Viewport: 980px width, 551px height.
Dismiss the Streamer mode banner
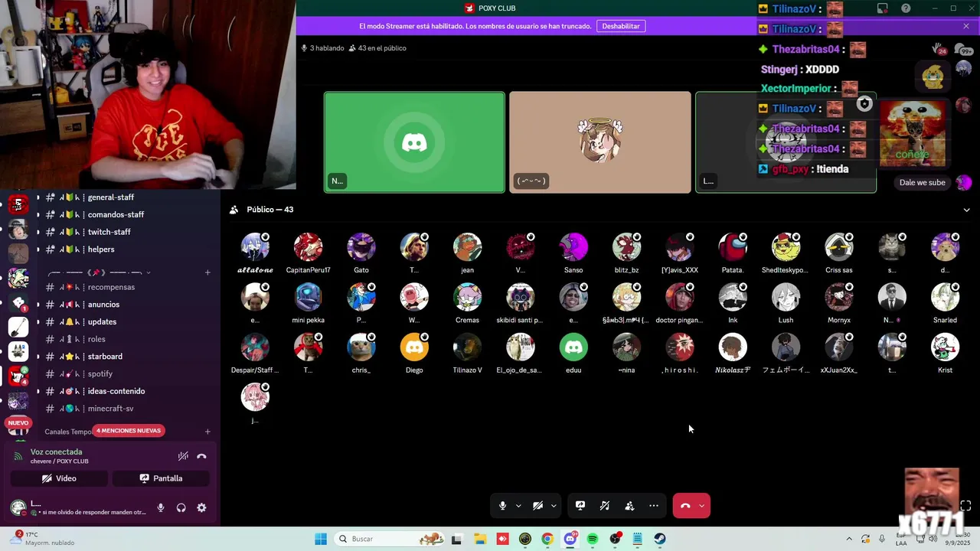click(x=966, y=26)
